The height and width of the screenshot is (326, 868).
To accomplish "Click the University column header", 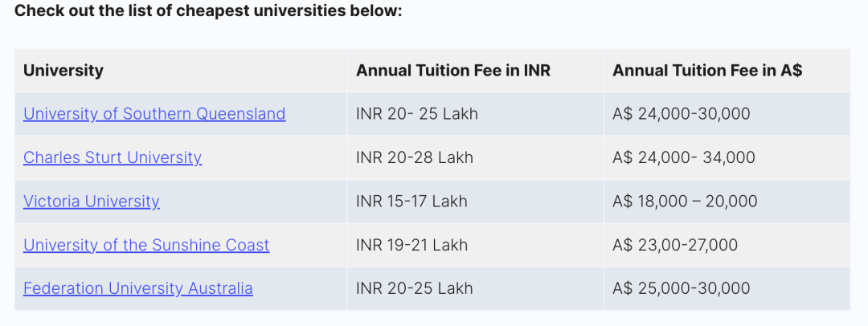I will point(63,71).
